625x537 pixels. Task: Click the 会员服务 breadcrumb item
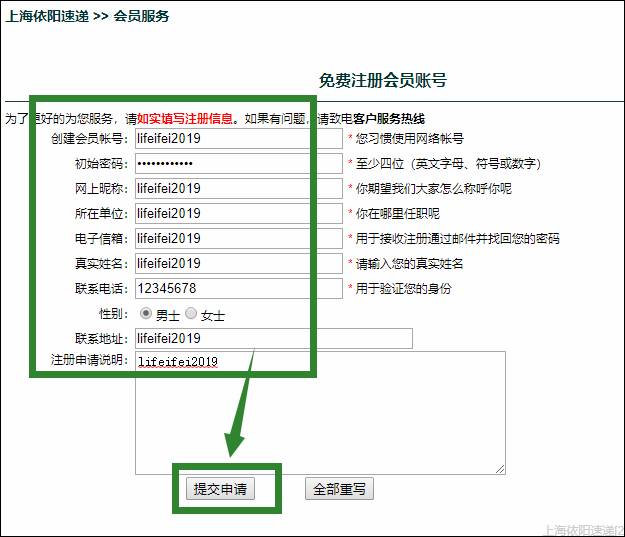141,16
